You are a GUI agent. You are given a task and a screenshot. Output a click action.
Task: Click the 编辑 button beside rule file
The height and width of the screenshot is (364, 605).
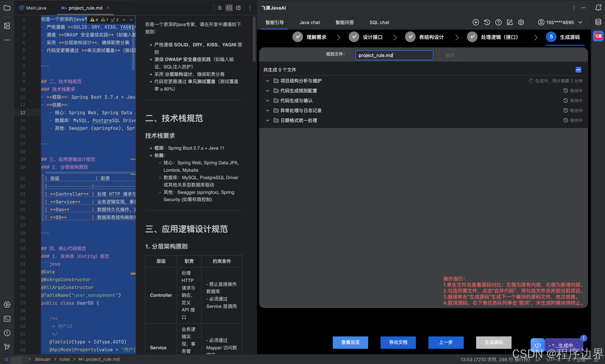[450, 55]
